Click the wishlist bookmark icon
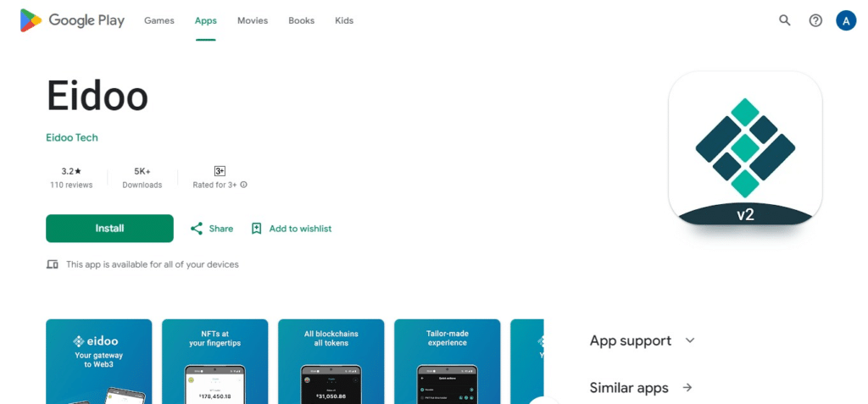Screen dimensions: 868x404 coord(256,229)
